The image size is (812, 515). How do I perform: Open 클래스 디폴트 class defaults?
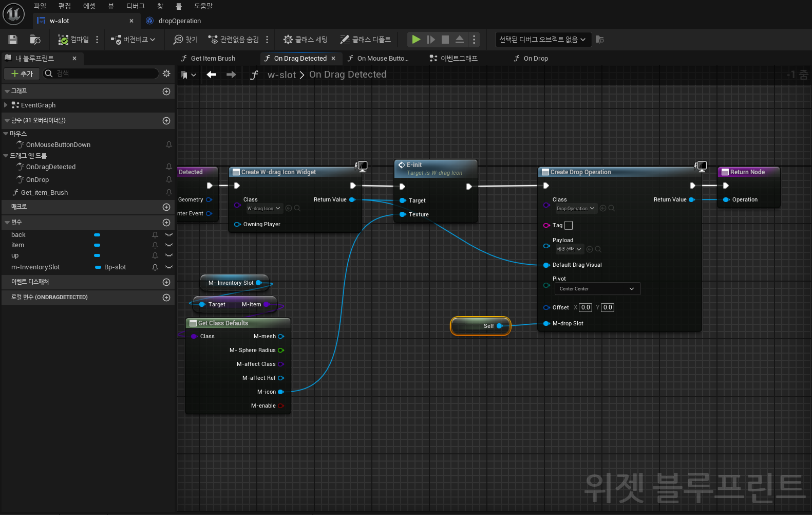(365, 40)
